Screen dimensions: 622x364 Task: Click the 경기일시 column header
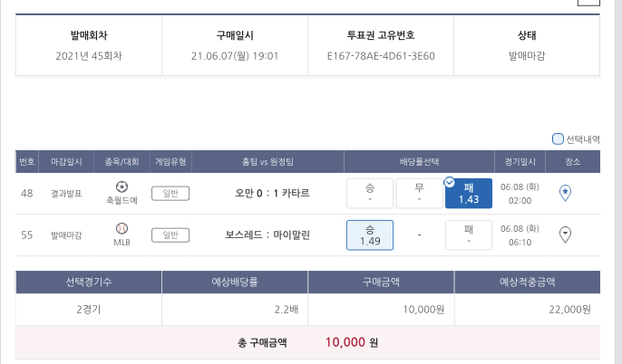(x=521, y=161)
